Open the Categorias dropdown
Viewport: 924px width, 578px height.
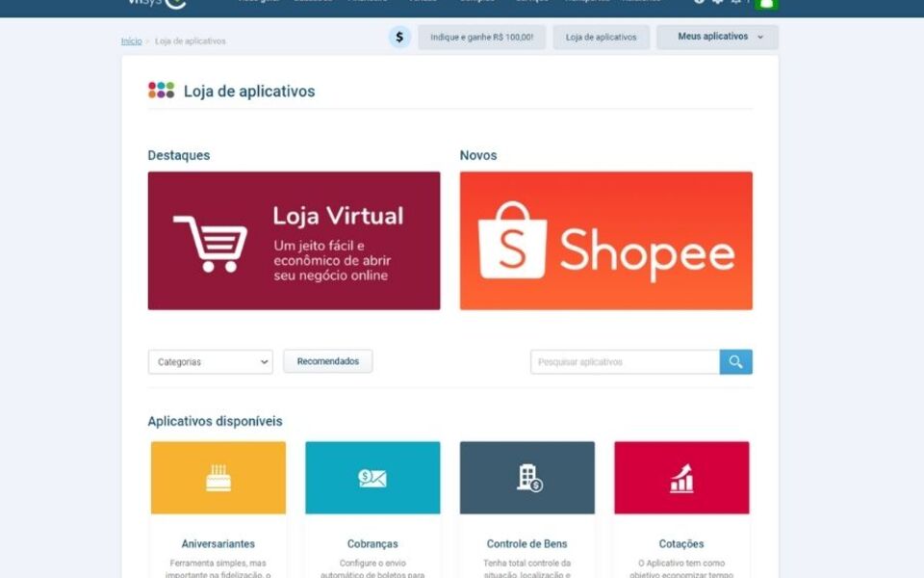(x=211, y=361)
